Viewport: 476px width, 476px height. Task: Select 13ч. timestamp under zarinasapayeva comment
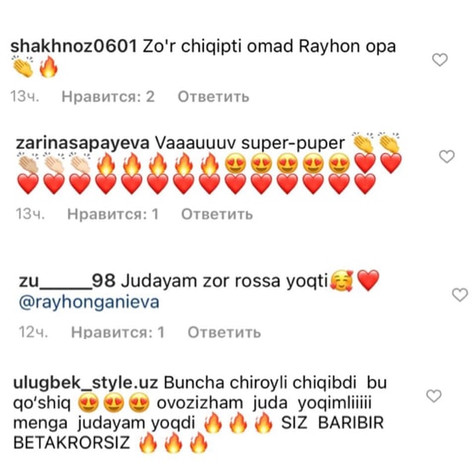30,214
